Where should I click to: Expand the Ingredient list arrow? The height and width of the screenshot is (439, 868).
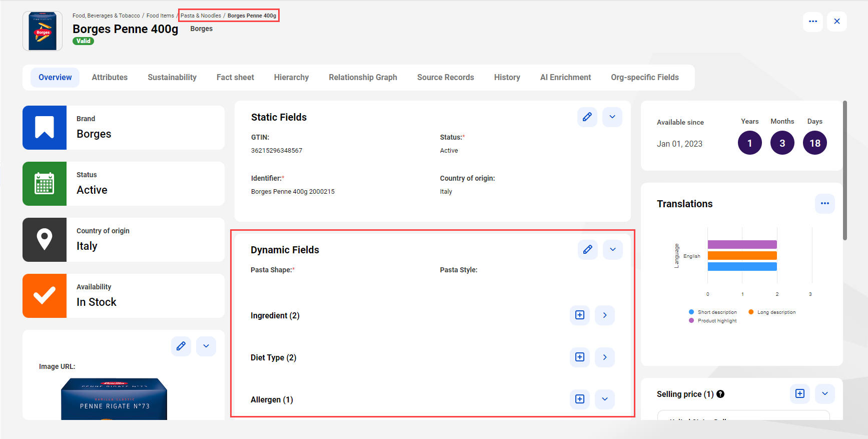tap(605, 315)
